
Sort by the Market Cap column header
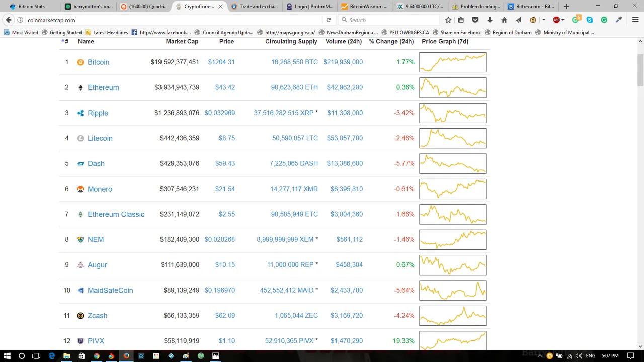pyautogui.click(x=182, y=42)
